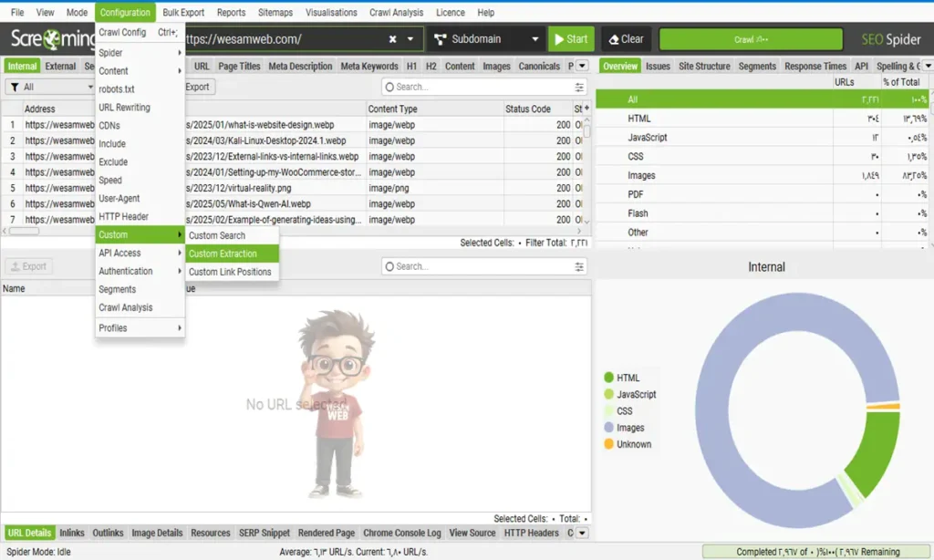The width and height of the screenshot is (934, 560).
Task: Switch to the Issues tab
Action: (x=658, y=67)
